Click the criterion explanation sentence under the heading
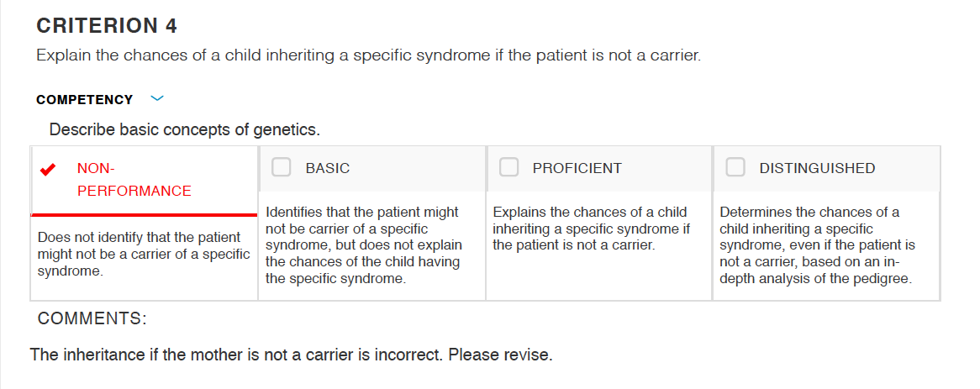Screen dimensions: 980x389 point(369,55)
